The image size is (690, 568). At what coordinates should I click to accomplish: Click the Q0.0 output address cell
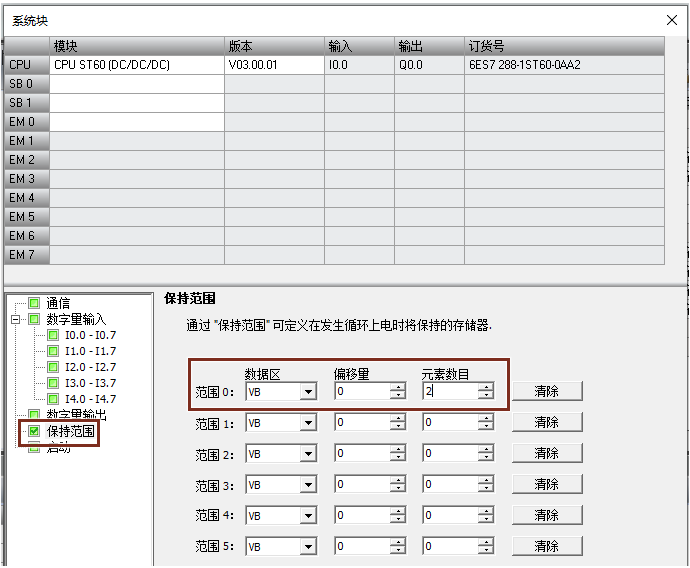[429, 65]
